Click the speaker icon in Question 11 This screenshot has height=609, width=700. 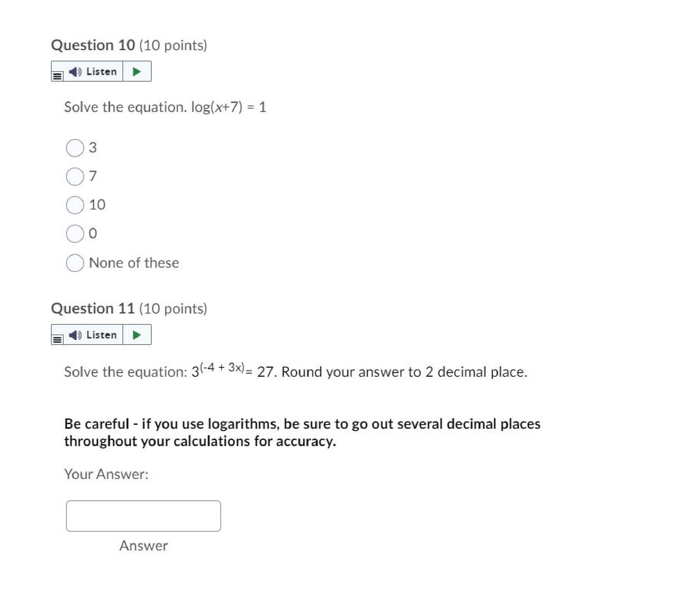click(x=75, y=335)
